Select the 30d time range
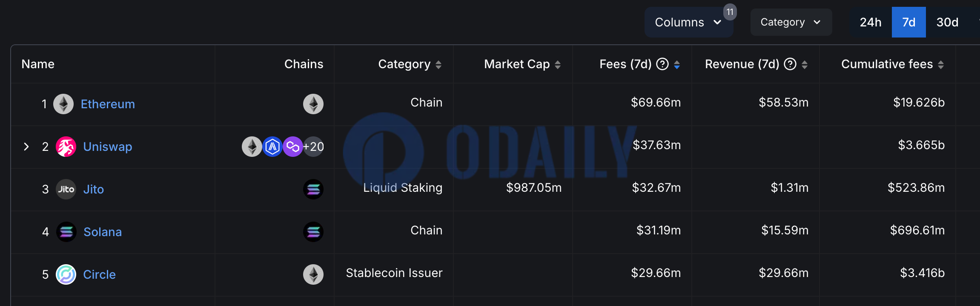The image size is (980, 306). point(948,22)
